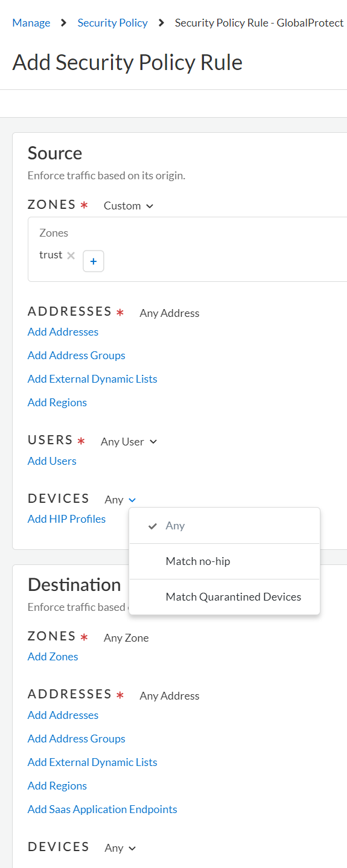Click the Add Security Policy Rule heading
Image resolution: width=347 pixels, height=868 pixels.
coord(127,63)
